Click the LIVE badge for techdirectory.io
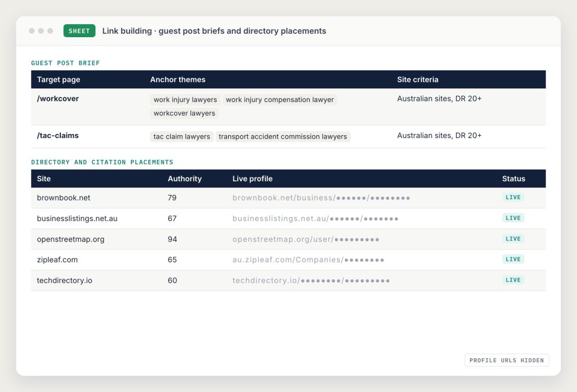This screenshot has height=392, width=577. (513, 280)
